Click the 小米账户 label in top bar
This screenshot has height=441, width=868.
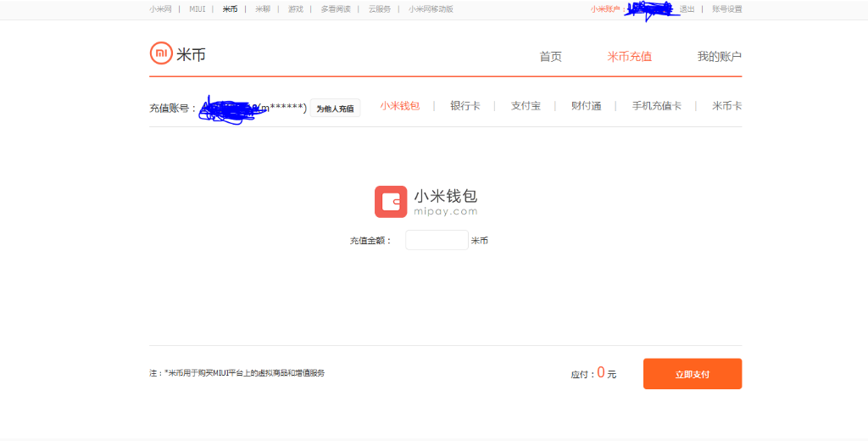tap(607, 9)
